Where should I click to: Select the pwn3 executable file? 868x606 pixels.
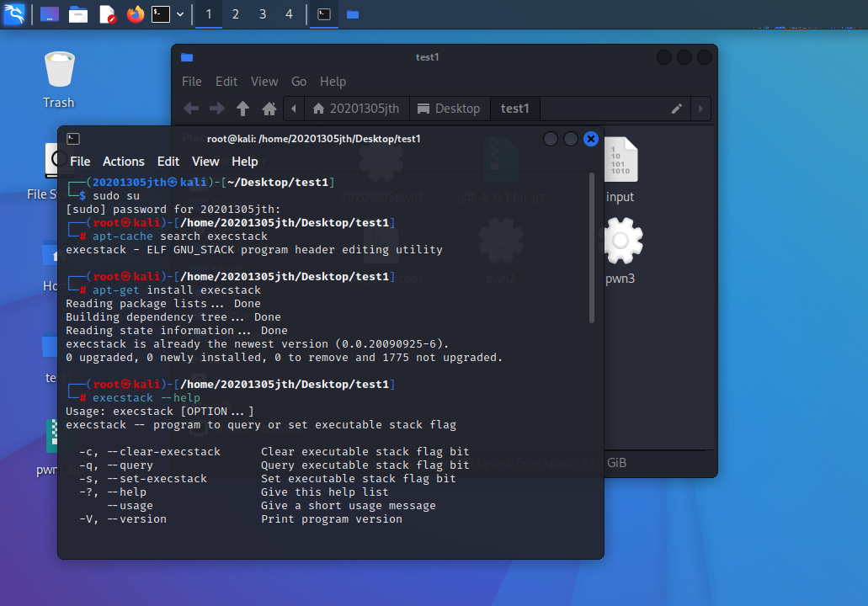(620, 251)
